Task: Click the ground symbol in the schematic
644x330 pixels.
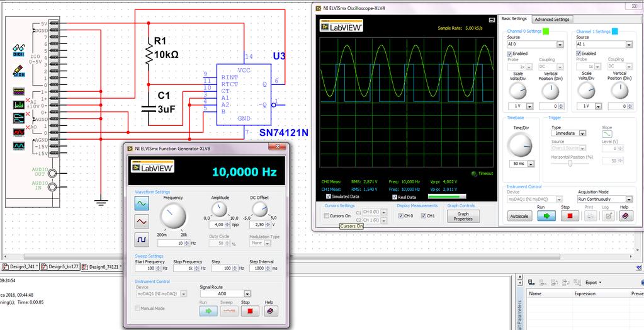Action: [x=101, y=202]
